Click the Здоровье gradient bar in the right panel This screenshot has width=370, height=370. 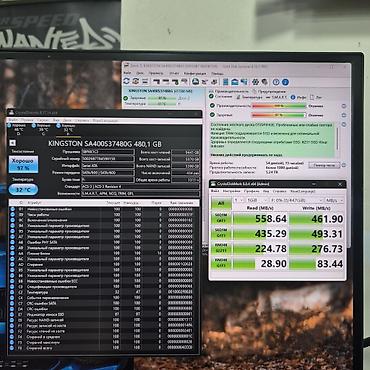click(x=279, y=115)
